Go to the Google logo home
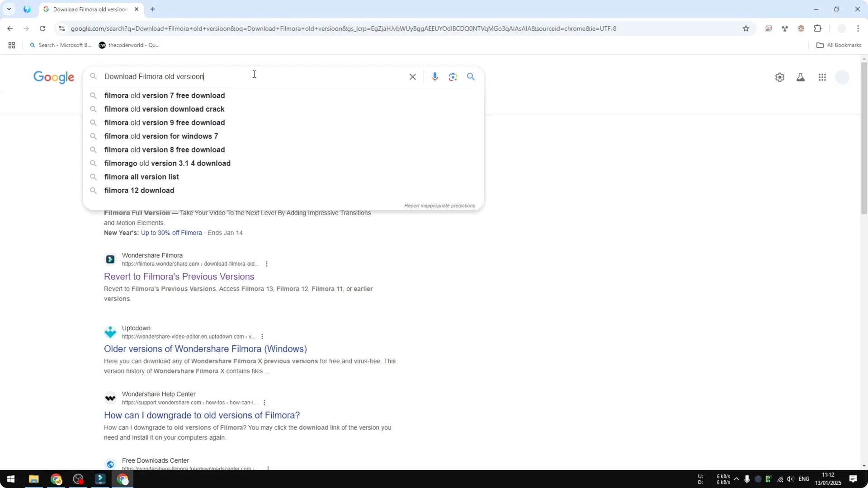This screenshot has width=868, height=488. [54, 77]
